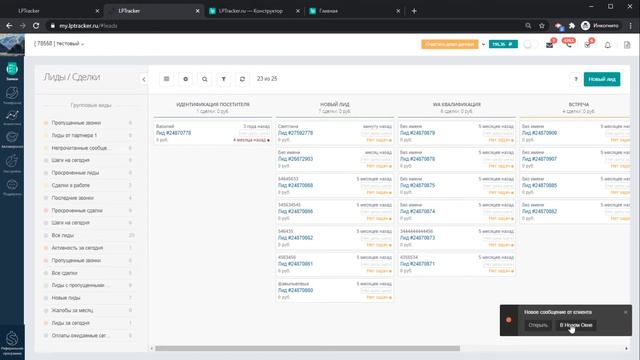
Task: Select Лиды за сегодня group
Action: point(71,323)
